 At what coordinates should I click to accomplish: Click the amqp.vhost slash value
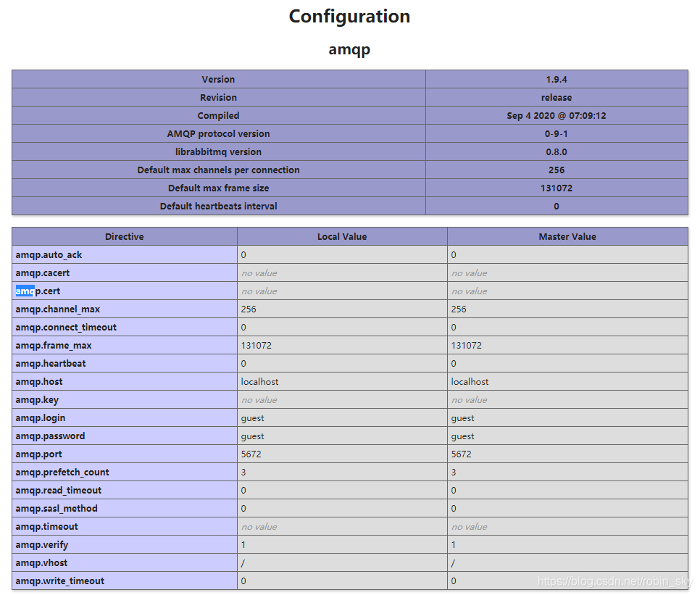(241, 562)
